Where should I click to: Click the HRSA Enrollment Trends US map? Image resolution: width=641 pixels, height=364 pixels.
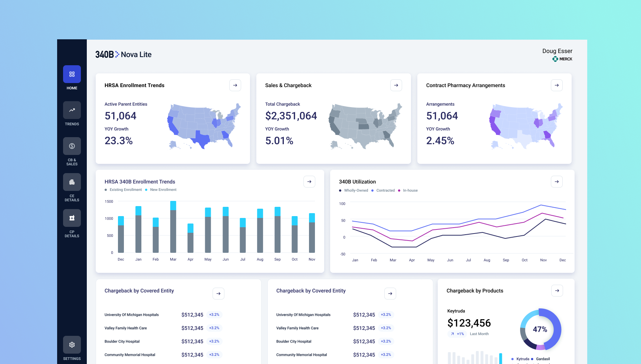pyautogui.click(x=204, y=126)
